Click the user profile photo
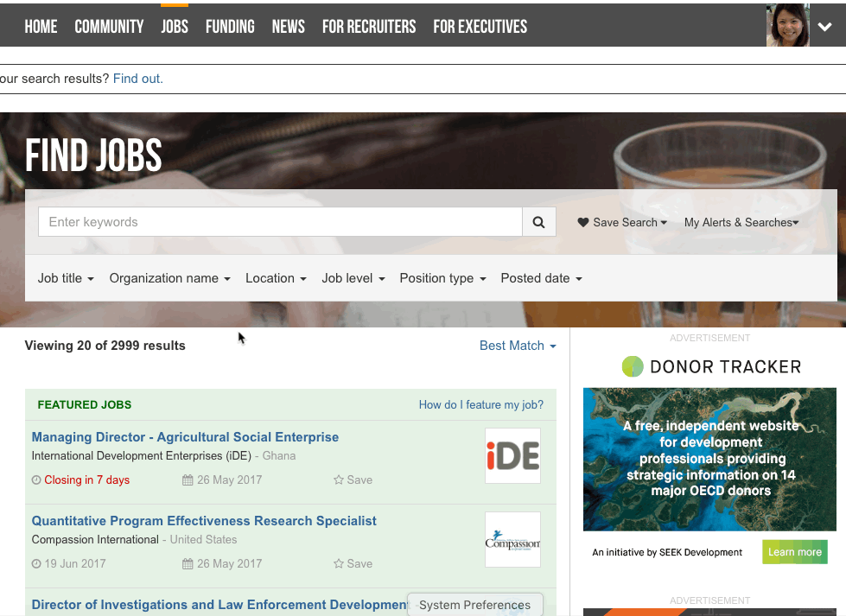The height and width of the screenshot is (616, 846). click(x=788, y=25)
